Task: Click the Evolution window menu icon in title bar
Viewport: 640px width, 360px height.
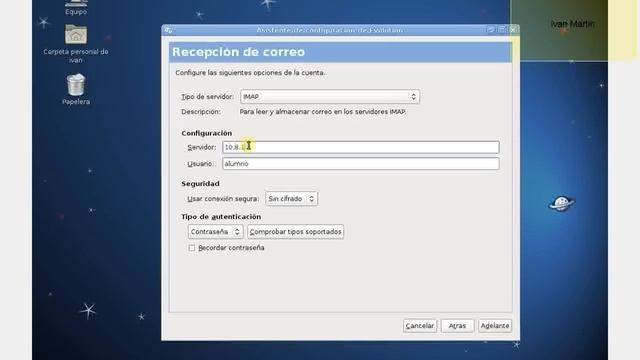Action: (168, 30)
